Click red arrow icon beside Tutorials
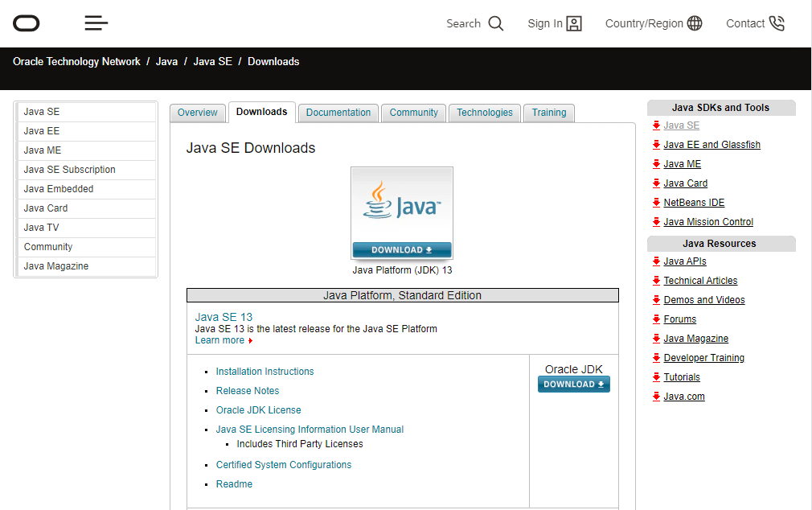The width and height of the screenshot is (812, 510). click(656, 377)
